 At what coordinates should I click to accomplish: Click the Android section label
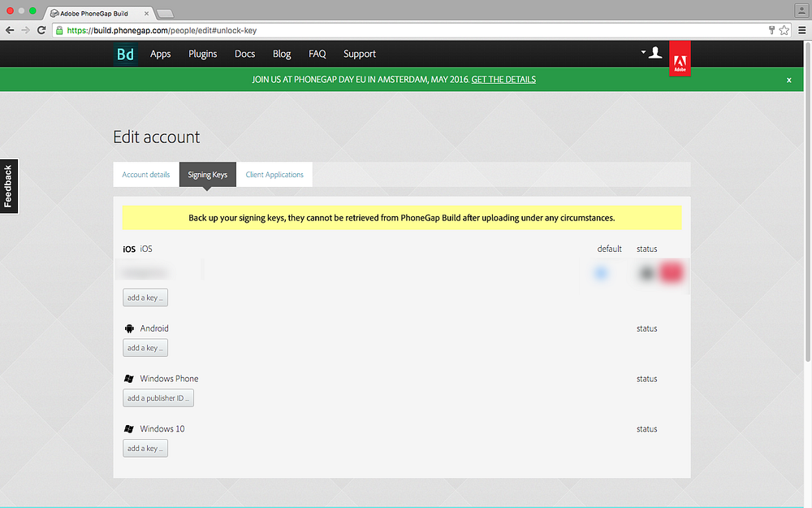(154, 328)
